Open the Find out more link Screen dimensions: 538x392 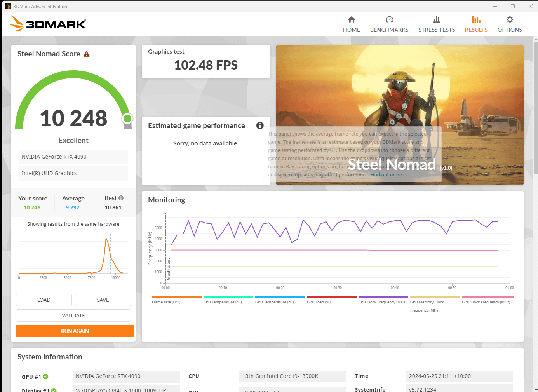click(x=387, y=175)
